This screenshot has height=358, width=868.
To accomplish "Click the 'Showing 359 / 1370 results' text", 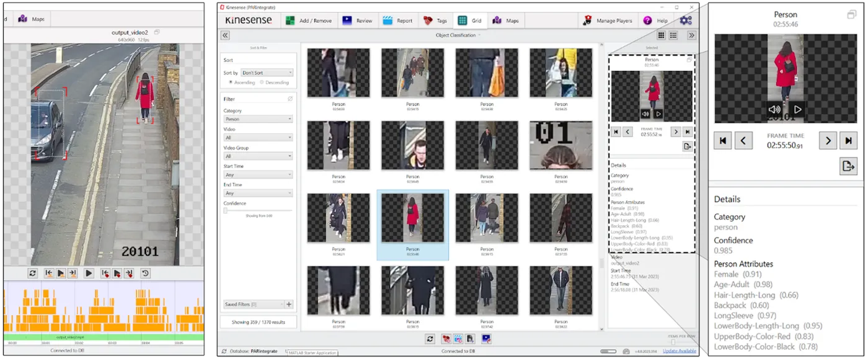I will pyautogui.click(x=258, y=322).
